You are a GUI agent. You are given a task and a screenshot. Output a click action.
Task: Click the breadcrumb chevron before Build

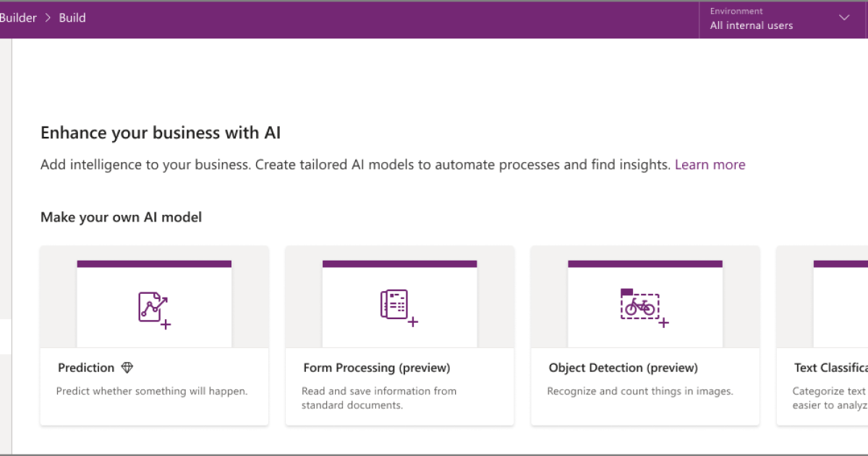click(48, 18)
